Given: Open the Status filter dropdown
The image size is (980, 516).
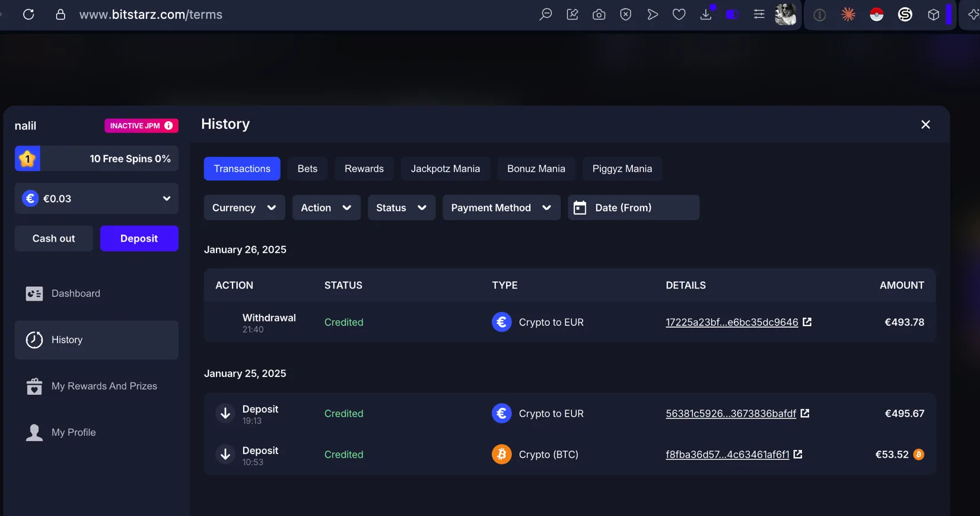Looking at the screenshot, I should coord(402,208).
